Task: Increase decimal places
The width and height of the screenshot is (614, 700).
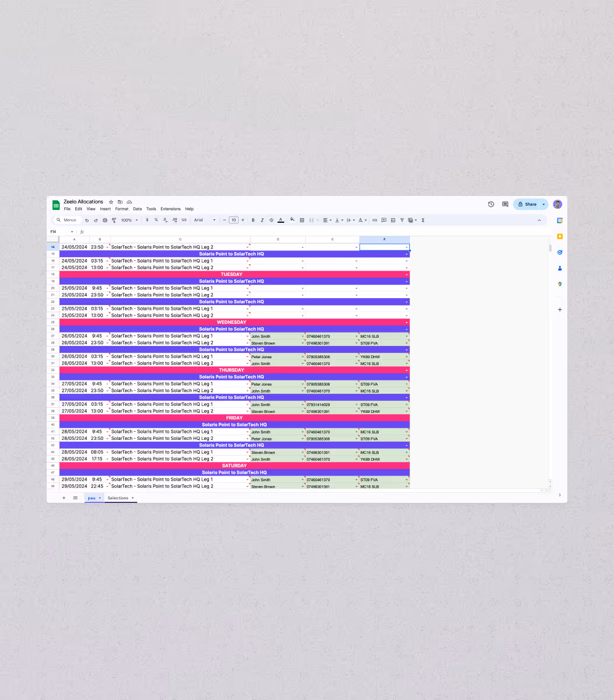Action: 175,220
